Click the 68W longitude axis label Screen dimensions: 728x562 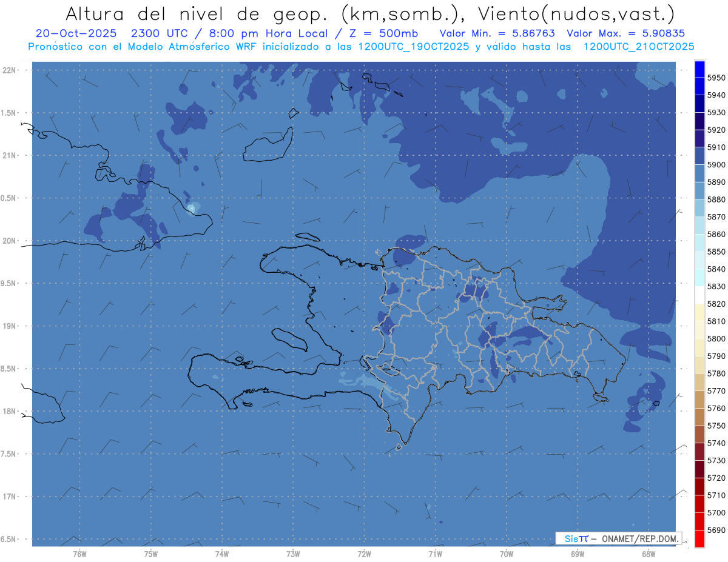648,554
